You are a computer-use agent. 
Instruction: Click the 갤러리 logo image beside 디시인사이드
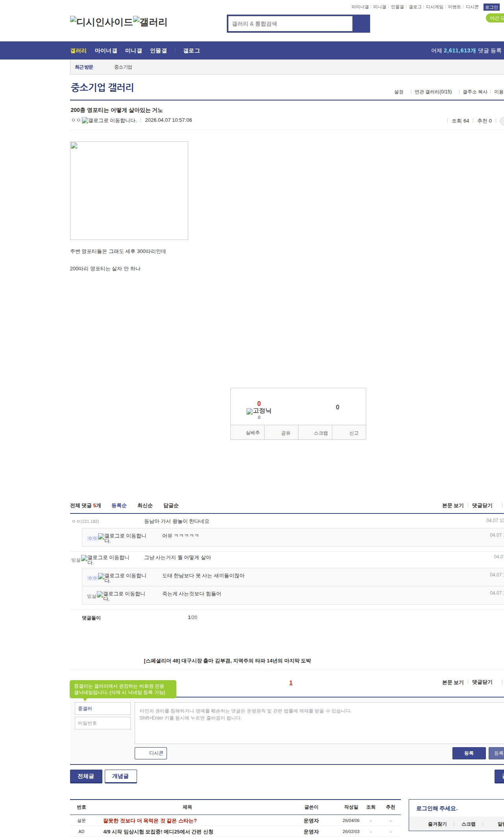(150, 22)
